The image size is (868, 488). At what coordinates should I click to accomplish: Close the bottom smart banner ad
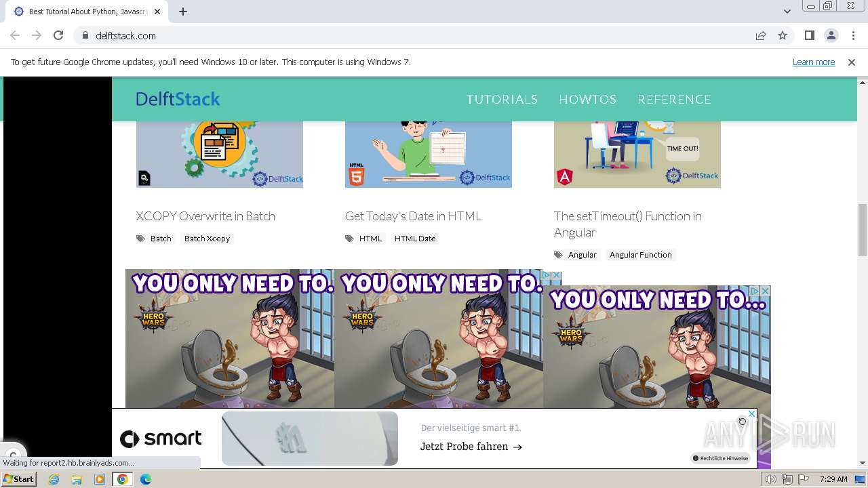tap(751, 413)
